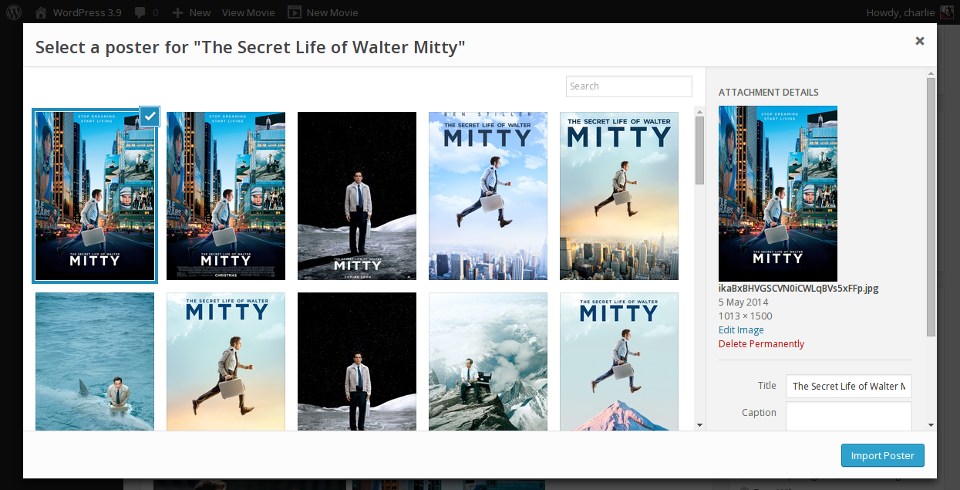
Task: Close the poster selection dialog
Action: pyautogui.click(x=919, y=41)
